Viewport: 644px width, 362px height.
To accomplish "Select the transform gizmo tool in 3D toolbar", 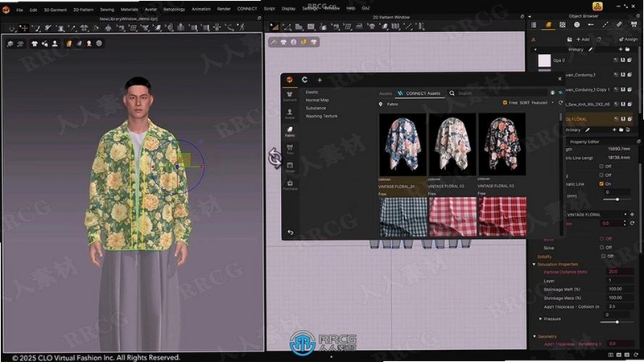I will point(24,28).
